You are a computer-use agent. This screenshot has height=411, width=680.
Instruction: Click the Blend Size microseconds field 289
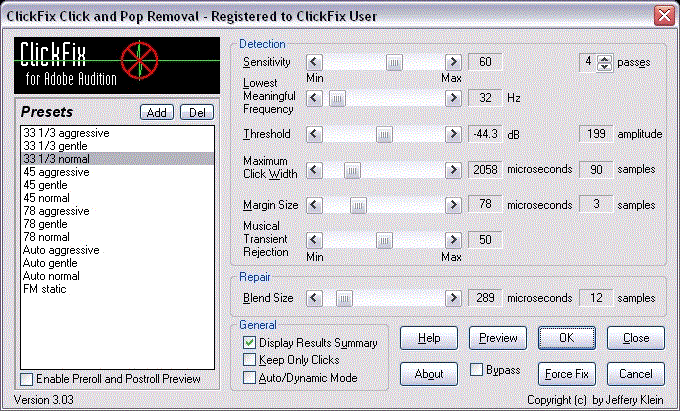pyautogui.click(x=485, y=298)
